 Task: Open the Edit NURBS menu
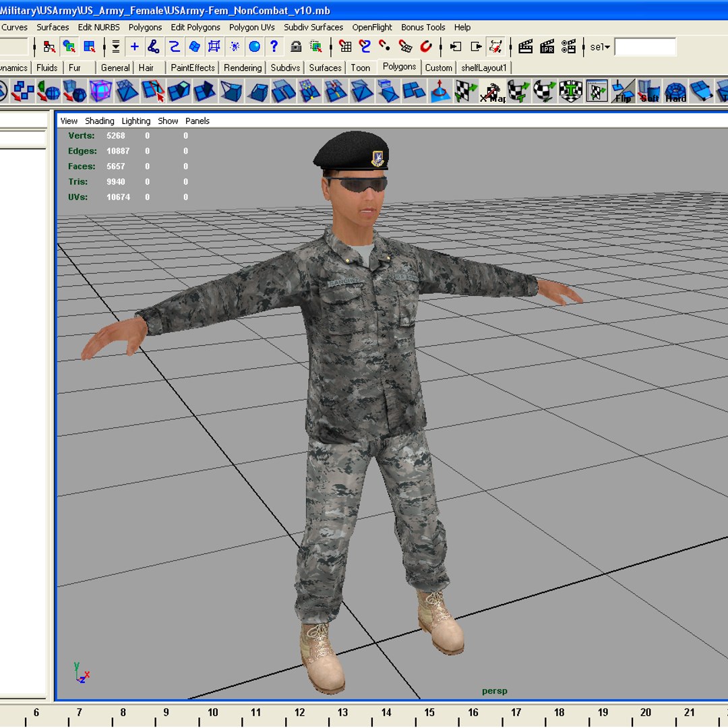pyautogui.click(x=98, y=28)
